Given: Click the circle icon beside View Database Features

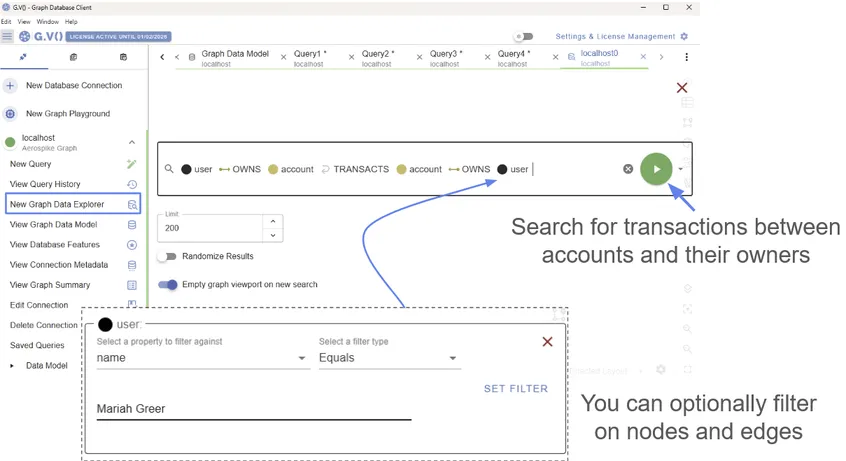Looking at the screenshot, I should tap(132, 245).
